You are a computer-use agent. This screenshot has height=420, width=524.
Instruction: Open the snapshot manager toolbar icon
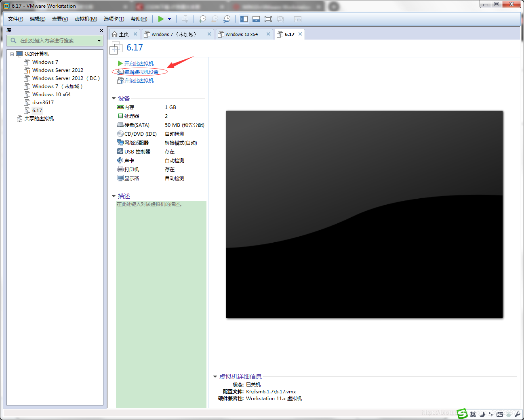(x=227, y=19)
